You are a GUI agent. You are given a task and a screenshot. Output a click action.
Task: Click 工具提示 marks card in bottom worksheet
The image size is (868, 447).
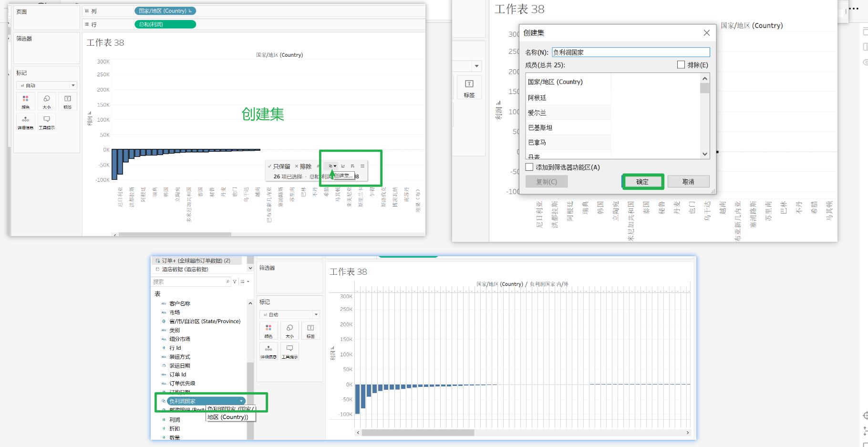click(289, 351)
